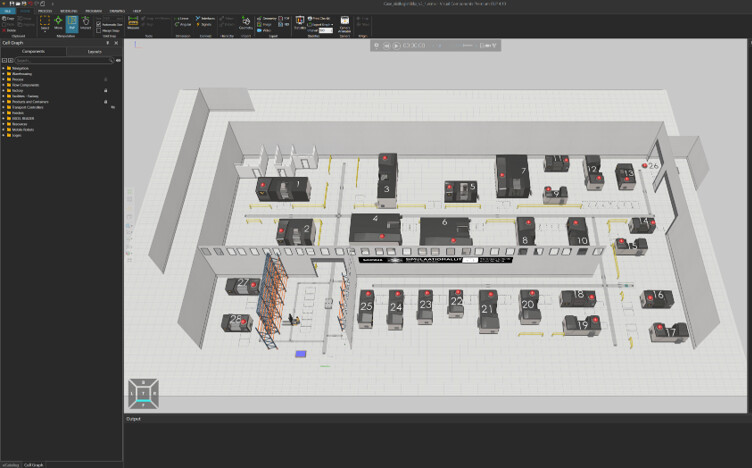The width and height of the screenshot is (752, 468).
Task: Open the Select tool dropdown arrow
Action: click(x=45, y=31)
